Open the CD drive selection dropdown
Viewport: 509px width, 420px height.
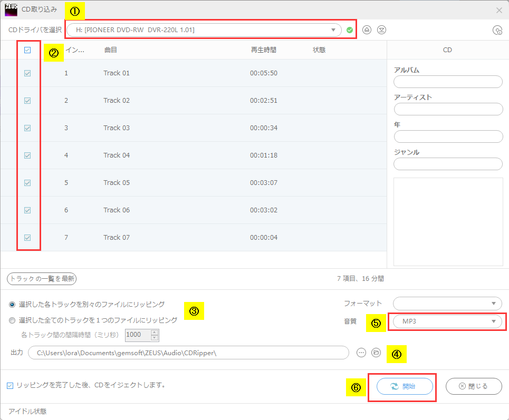204,30
